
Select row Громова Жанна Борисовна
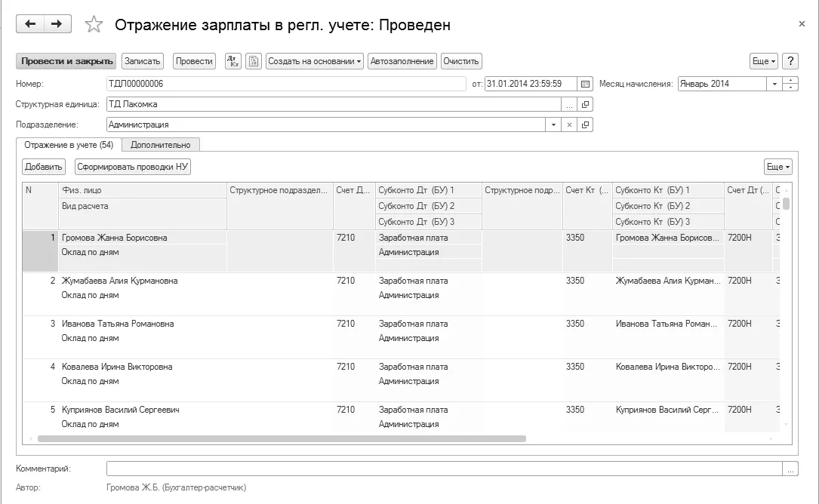pyautogui.click(x=115, y=238)
